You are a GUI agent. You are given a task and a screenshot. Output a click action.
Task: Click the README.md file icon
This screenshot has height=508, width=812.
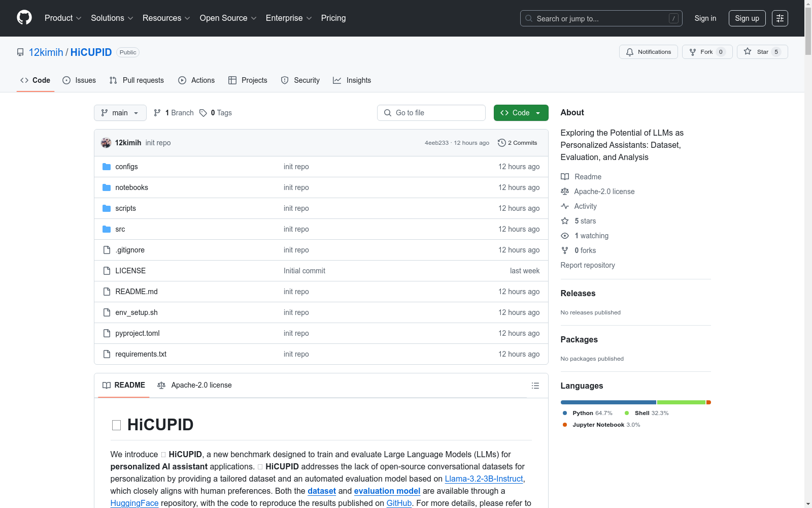(x=107, y=292)
